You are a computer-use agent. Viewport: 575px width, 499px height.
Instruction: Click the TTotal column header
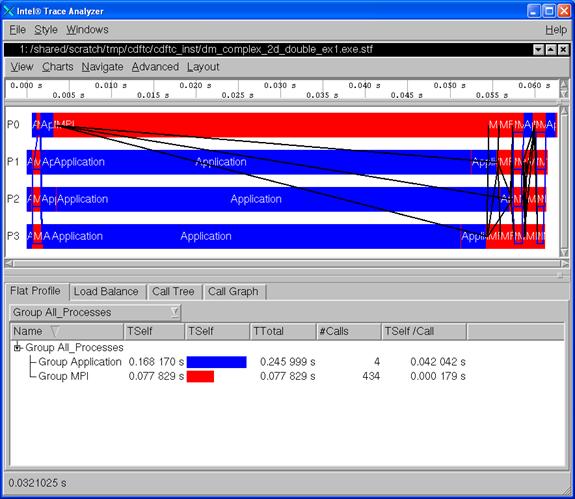(x=283, y=331)
